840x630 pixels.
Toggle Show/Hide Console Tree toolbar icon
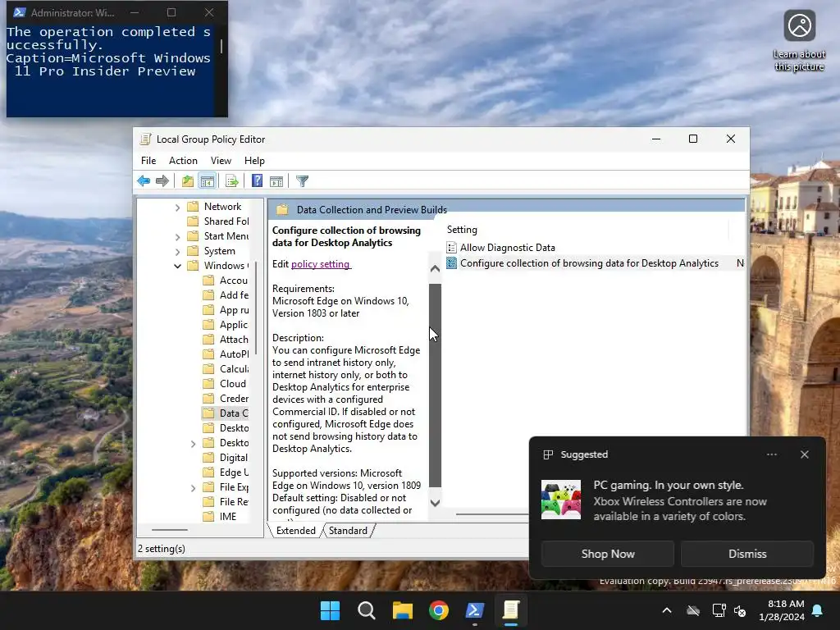(208, 181)
